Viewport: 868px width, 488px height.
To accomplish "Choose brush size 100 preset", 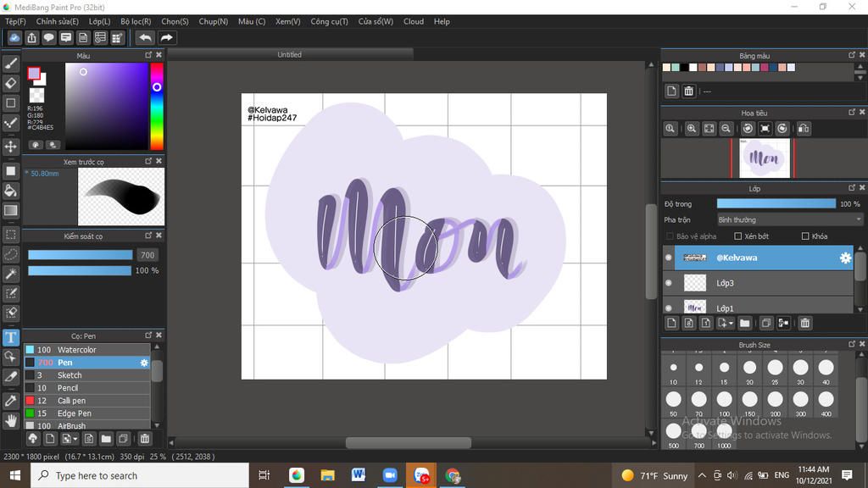I will coord(724,403).
